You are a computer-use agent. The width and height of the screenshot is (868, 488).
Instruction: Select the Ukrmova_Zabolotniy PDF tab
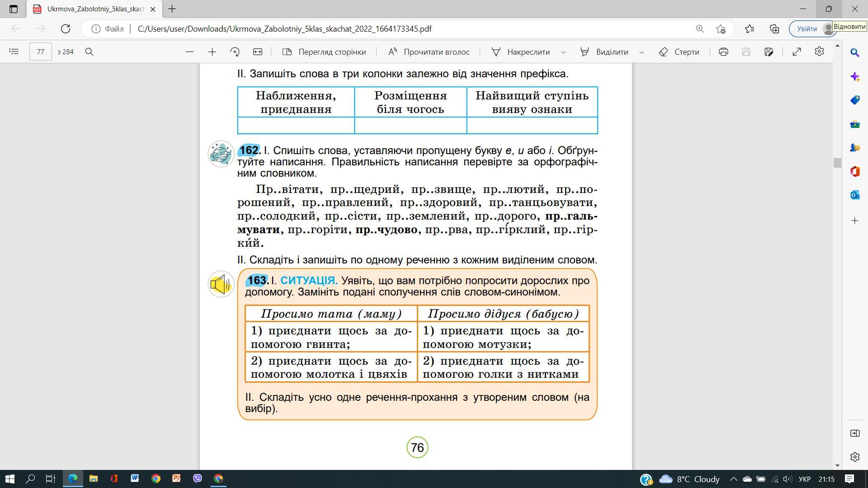(95, 9)
